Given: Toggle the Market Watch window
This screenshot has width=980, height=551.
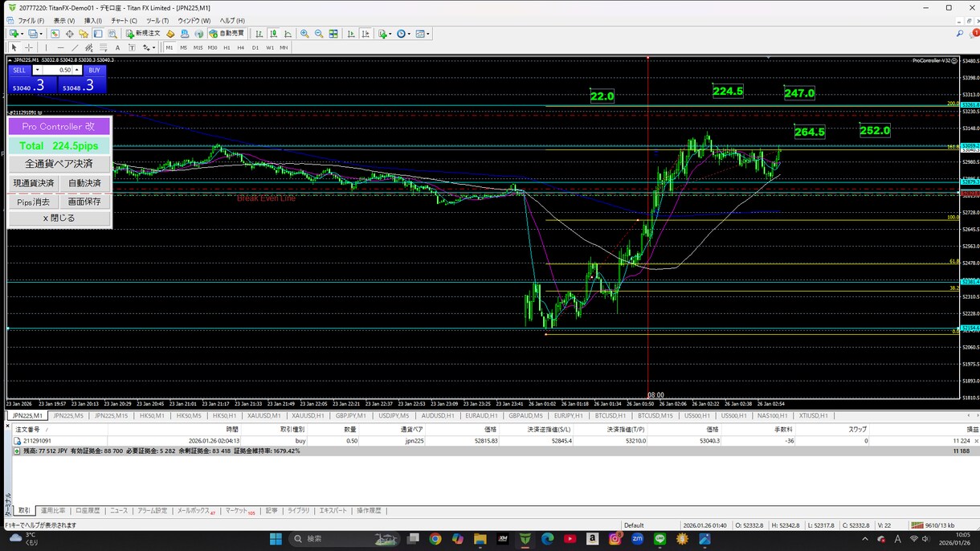Looking at the screenshot, I should click(x=55, y=34).
